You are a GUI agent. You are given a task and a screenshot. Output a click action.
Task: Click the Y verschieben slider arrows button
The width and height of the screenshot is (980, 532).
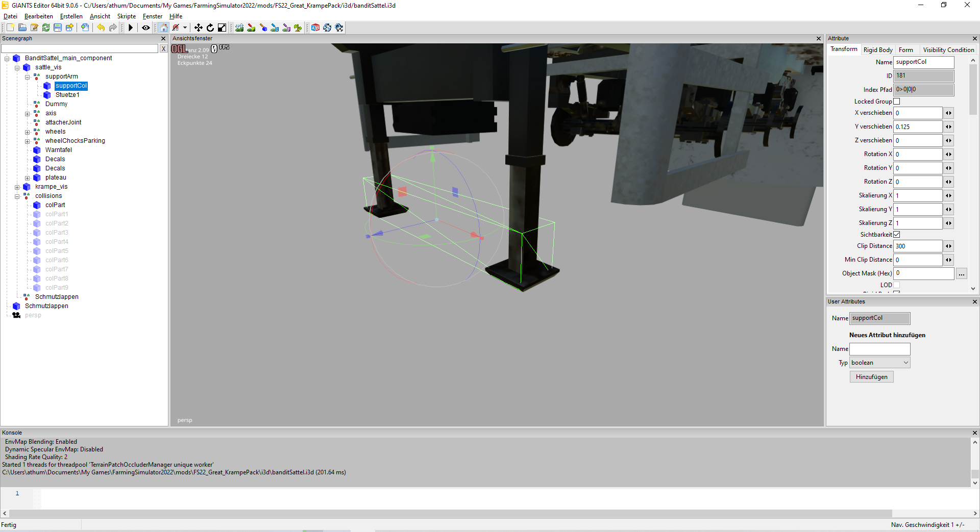click(948, 127)
